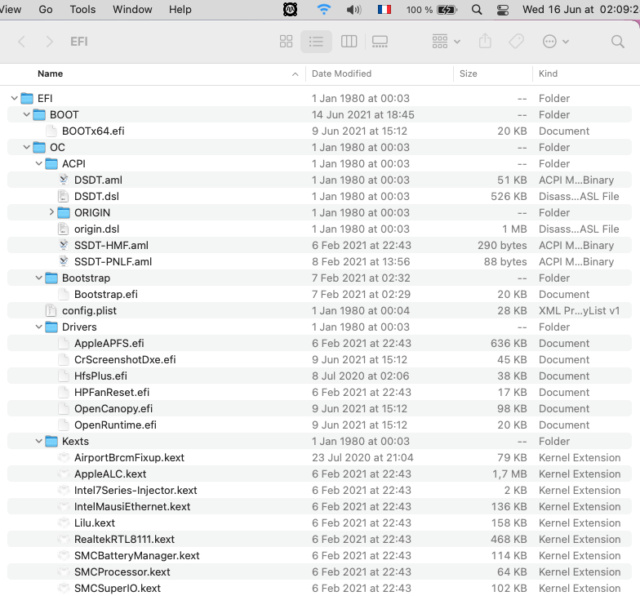
Task: Go forward with the forward arrow
Action: [49, 41]
